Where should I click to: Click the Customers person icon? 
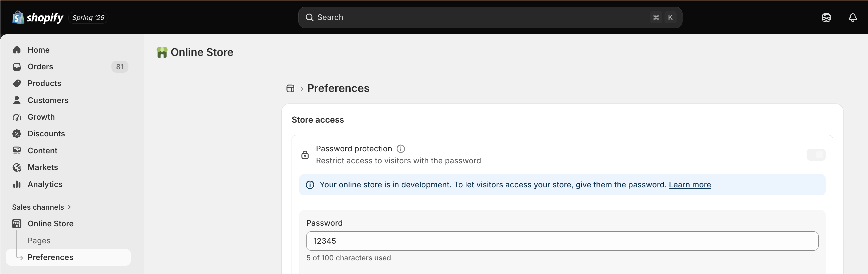click(17, 100)
